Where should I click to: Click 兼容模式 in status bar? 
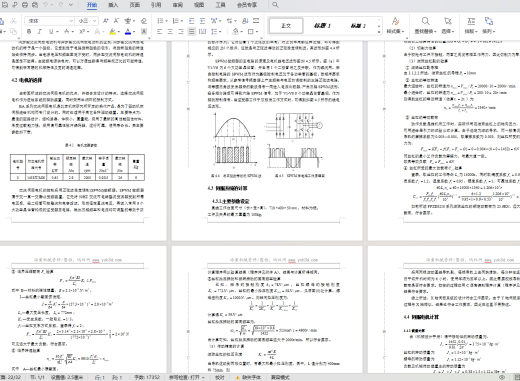click(280, 377)
